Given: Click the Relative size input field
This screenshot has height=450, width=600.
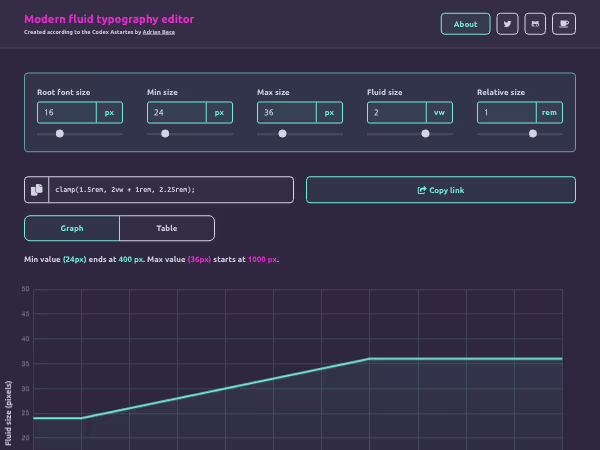Looking at the screenshot, I should tap(507, 112).
